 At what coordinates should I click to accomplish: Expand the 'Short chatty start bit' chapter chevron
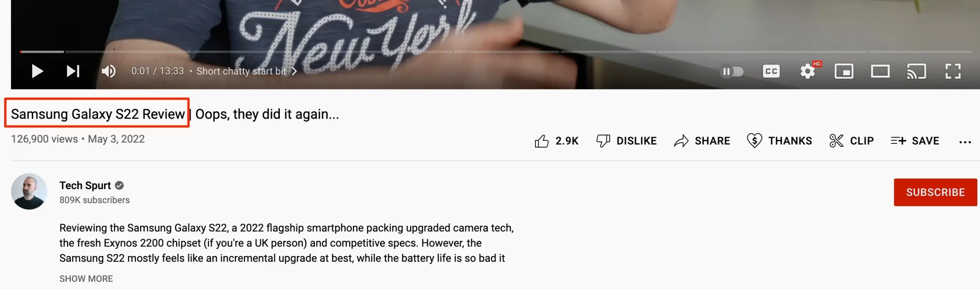[x=294, y=71]
